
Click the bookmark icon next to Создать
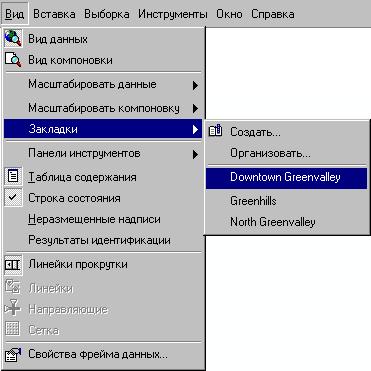point(215,131)
